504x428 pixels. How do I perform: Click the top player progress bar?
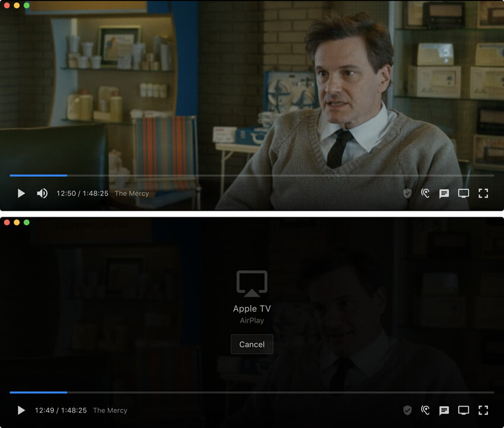(x=251, y=175)
